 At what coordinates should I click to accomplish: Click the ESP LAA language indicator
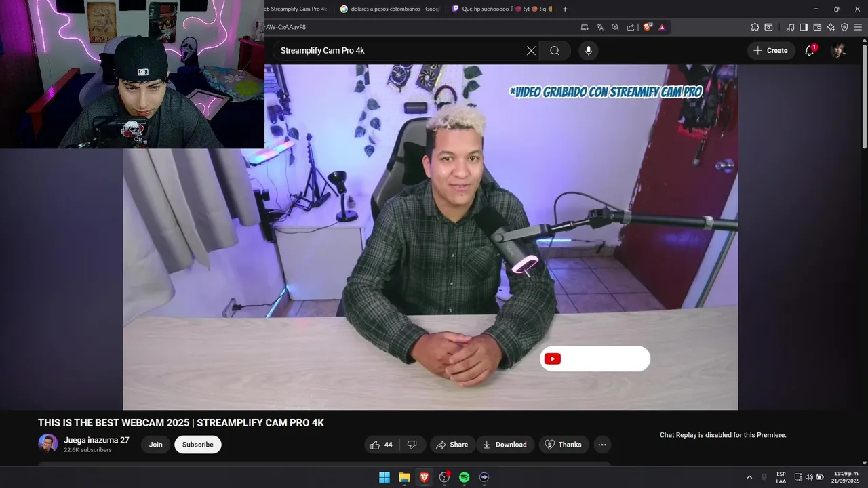[x=781, y=477]
